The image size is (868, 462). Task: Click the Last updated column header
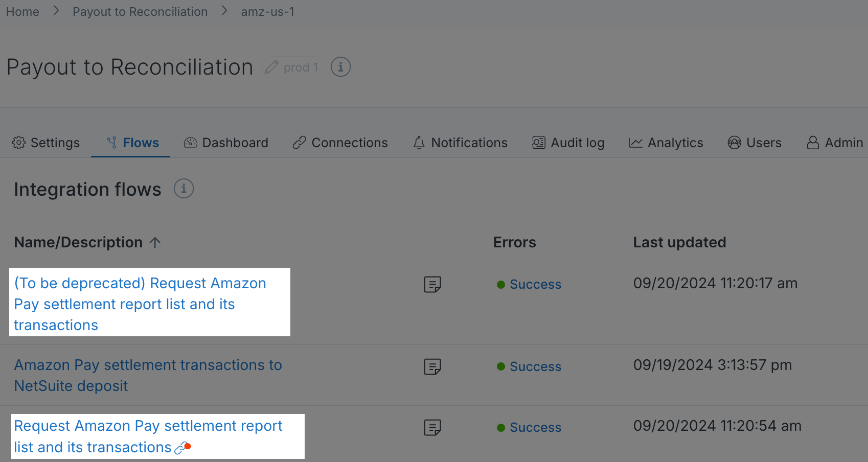[x=680, y=242]
